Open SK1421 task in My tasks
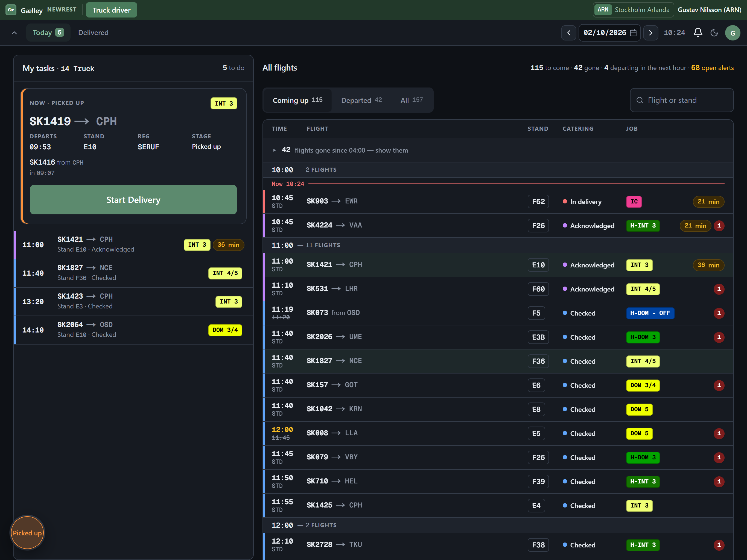This screenshot has width=747, height=560. click(x=133, y=244)
